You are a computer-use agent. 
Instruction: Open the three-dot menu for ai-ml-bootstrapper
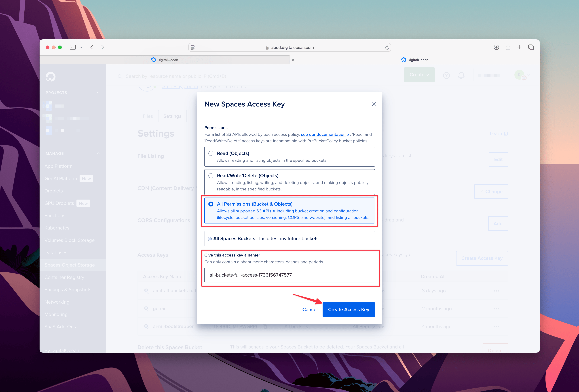pyautogui.click(x=496, y=327)
